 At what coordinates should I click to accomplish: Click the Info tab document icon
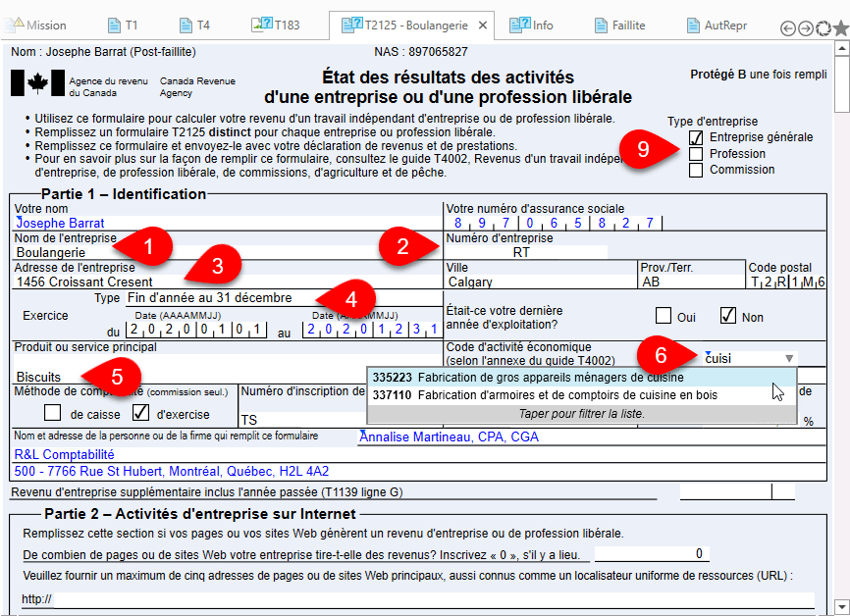520,25
